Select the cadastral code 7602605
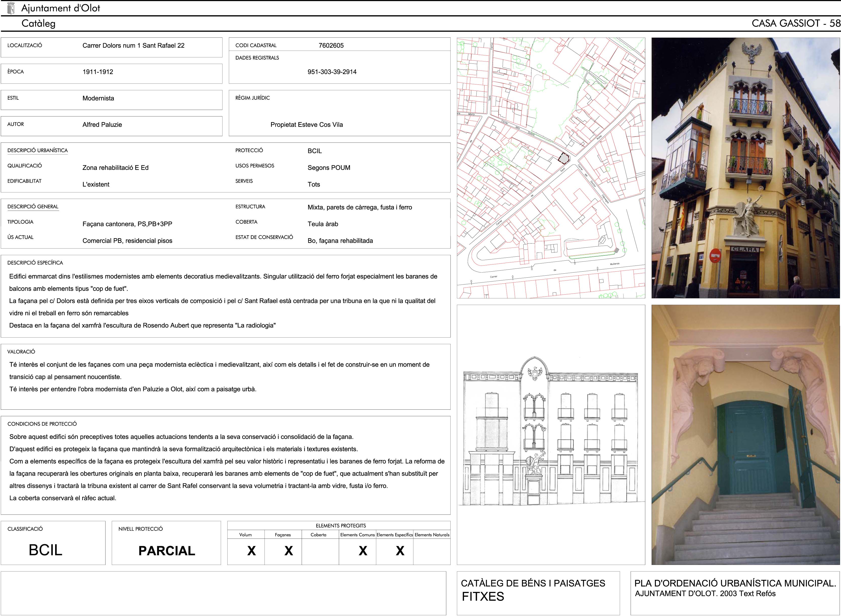This screenshot has width=841, height=616. pos(331,46)
